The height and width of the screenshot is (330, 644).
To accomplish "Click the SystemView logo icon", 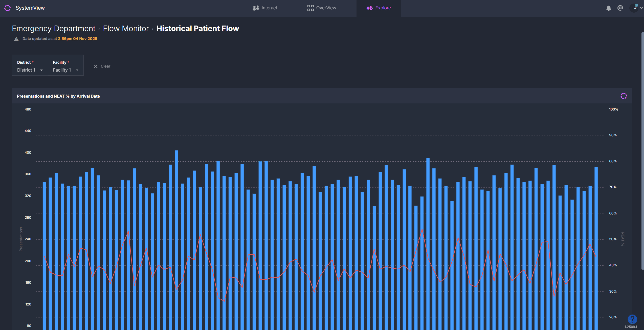I will coord(8,8).
